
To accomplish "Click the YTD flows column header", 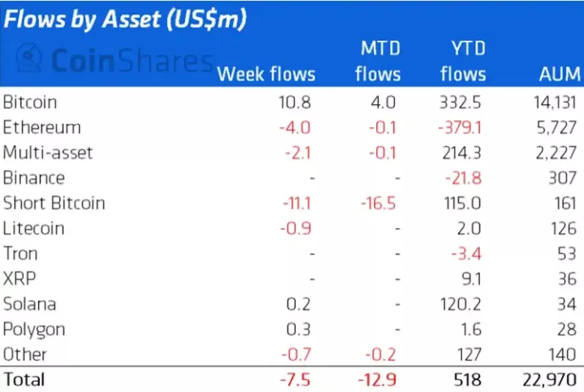I will [462, 61].
